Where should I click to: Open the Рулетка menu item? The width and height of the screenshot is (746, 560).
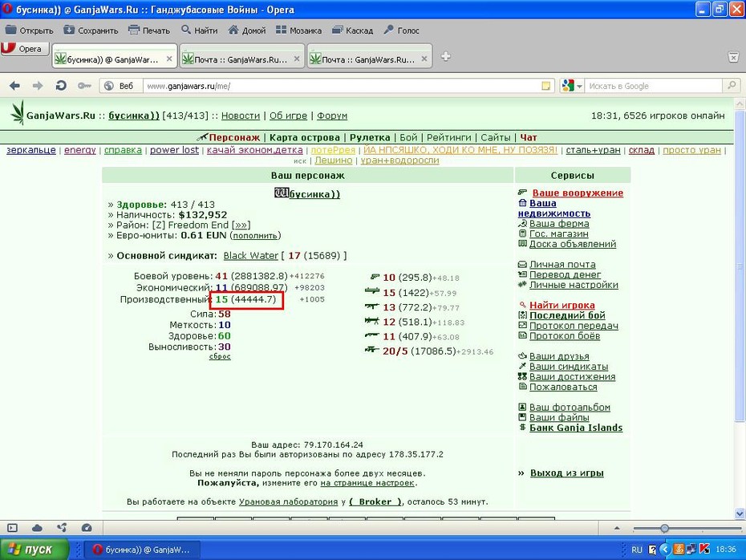pyautogui.click(x=370, y=137)
